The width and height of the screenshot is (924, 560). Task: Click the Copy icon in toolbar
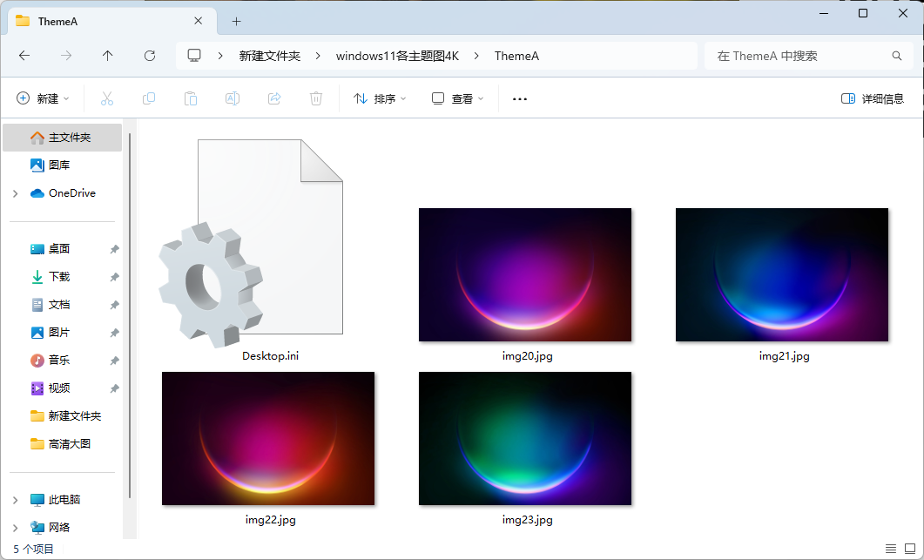(x=149, y=98)
